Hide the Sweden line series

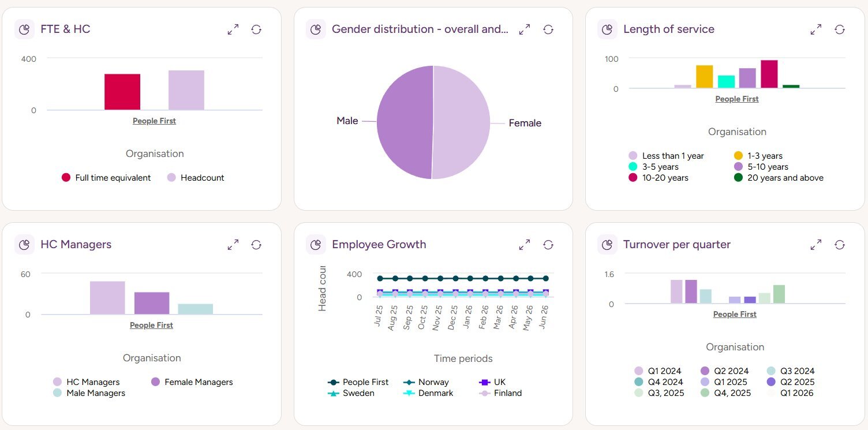(351, 393)
